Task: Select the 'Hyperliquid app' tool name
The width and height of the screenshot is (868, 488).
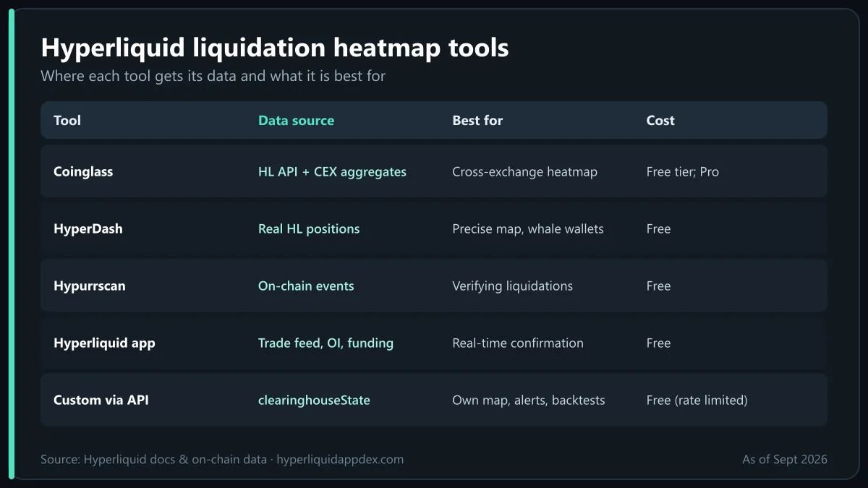Action: [104, 343]
